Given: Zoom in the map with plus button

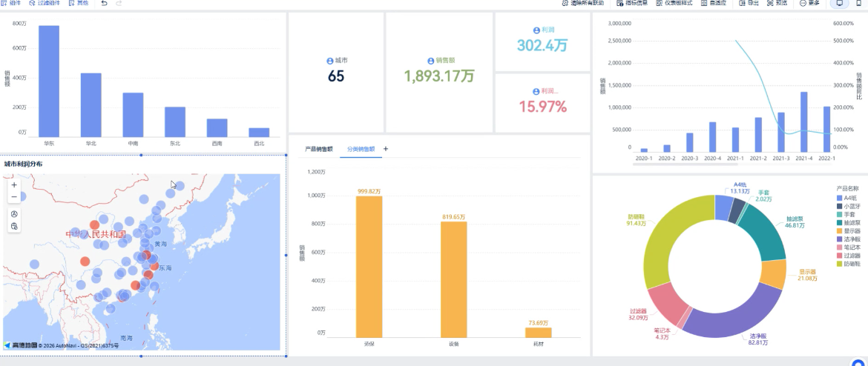Looking at the screenshot, I should coord(14,185).
